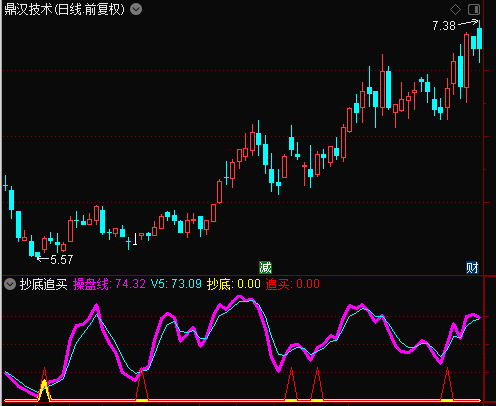Toggle the side panel layout icon
The height and width of the screenshot is (406, 496).
(x=474, y=9)
